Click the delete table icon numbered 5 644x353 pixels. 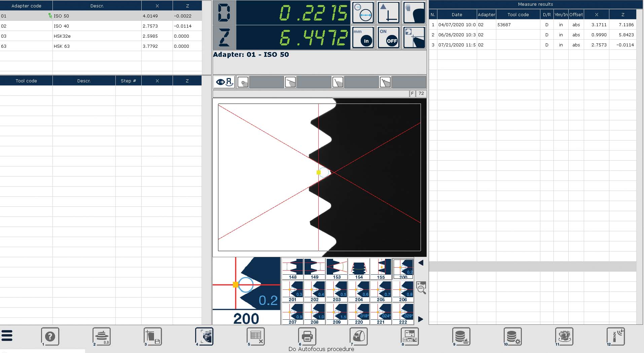pos(256,336)
